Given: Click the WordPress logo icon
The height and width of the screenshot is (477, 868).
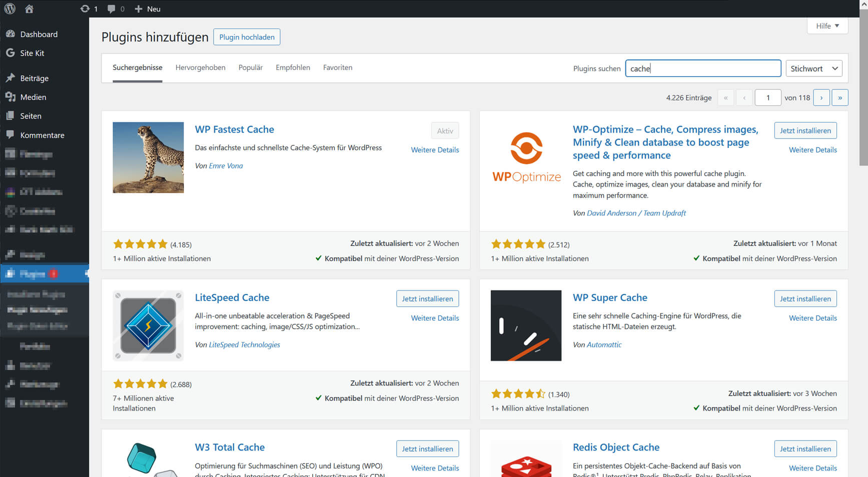Looking at the screenshot, I should coord(10,8).
